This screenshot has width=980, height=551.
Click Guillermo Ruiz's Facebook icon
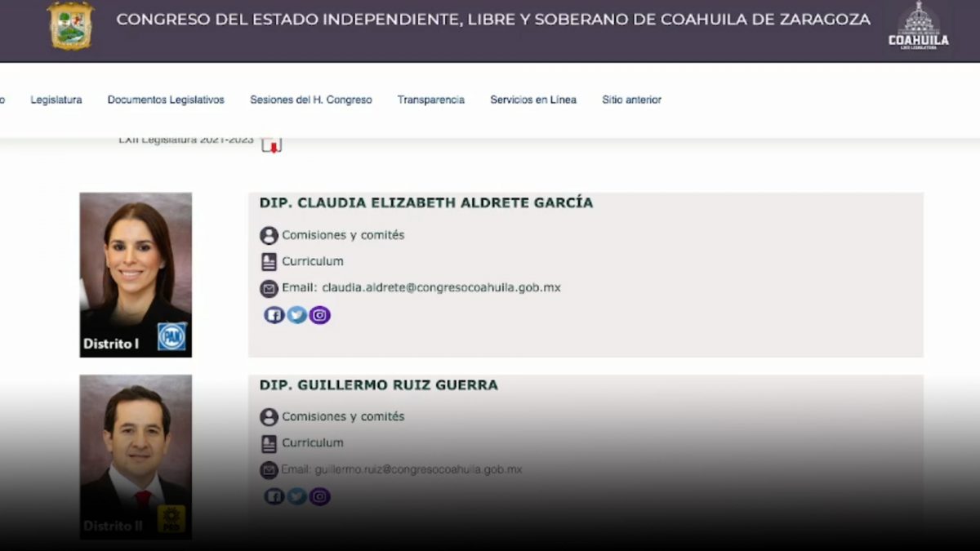[274, 496]
